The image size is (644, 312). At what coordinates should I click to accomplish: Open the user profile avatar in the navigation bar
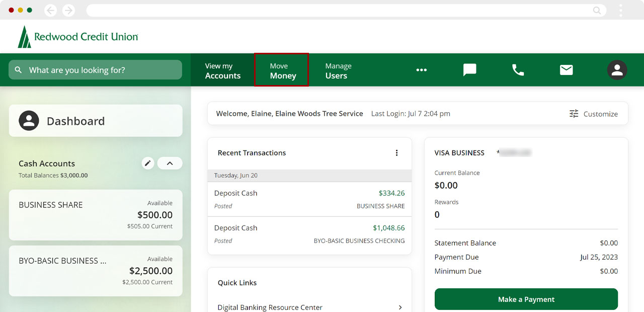[x=617, y=70]
